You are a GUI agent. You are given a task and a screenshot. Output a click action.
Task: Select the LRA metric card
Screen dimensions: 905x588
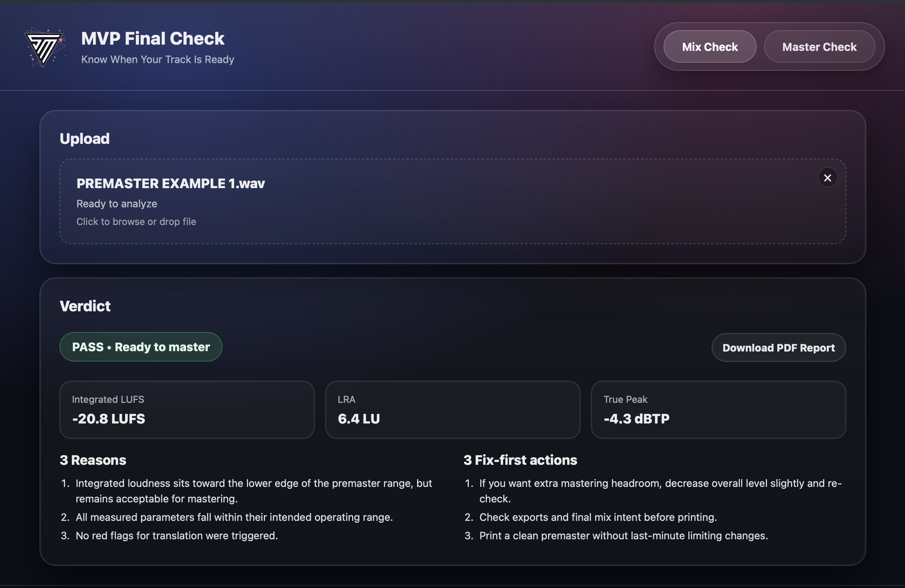pos(452,410)
